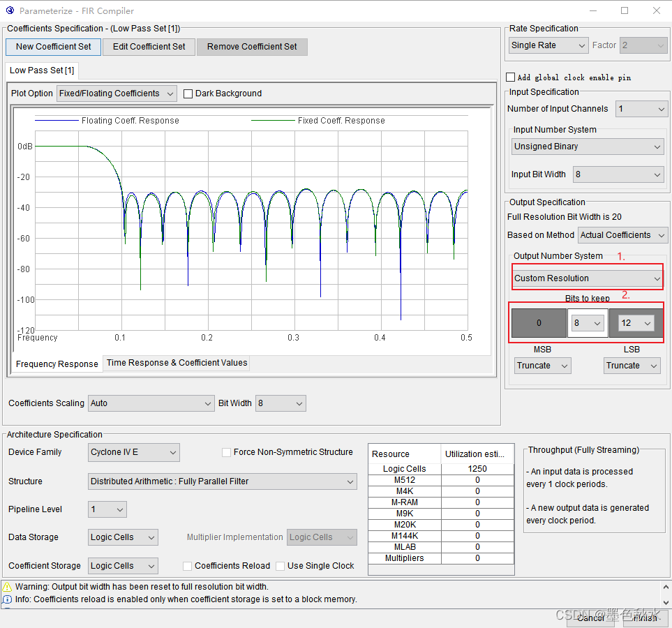Open Data Storage Logic Cells dropdown
Viewport: 672px width, 628px height.
123,537
